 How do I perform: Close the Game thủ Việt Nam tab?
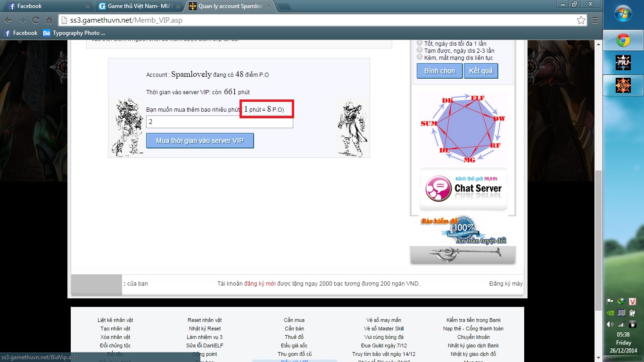(177, 7)
